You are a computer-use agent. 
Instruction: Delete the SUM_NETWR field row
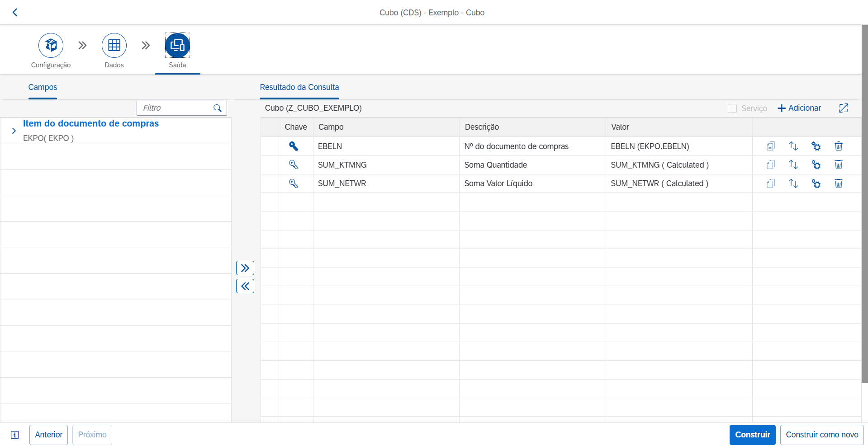point(838,183)
